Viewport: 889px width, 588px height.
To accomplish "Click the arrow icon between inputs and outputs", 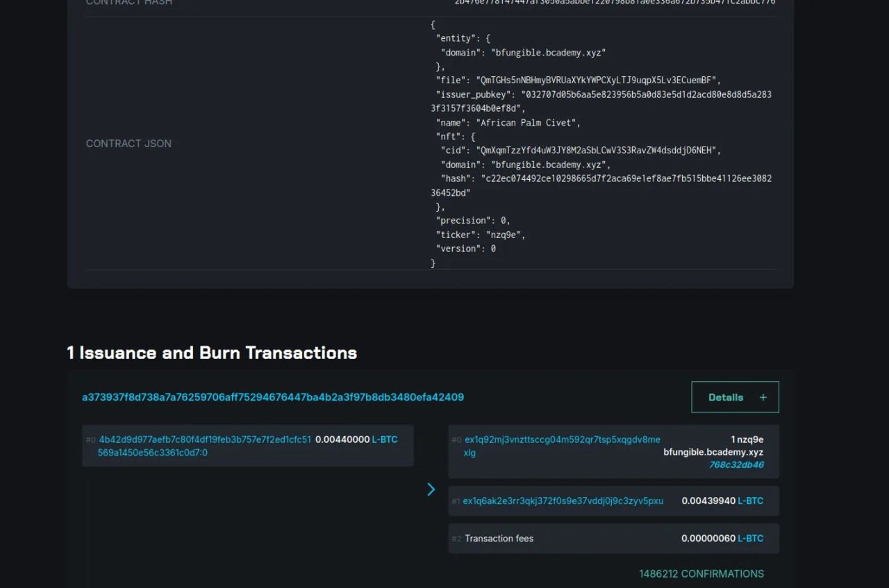I will tap(431, 489).
